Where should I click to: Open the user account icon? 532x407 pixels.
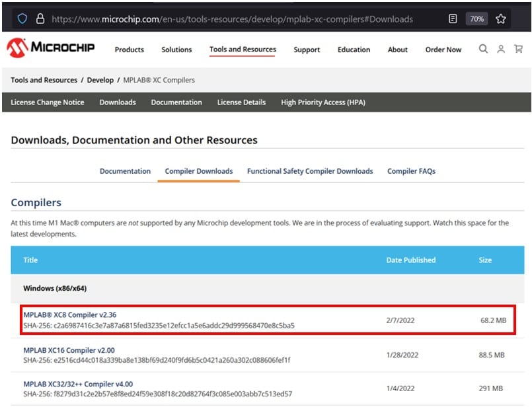[x=501, y=49]
